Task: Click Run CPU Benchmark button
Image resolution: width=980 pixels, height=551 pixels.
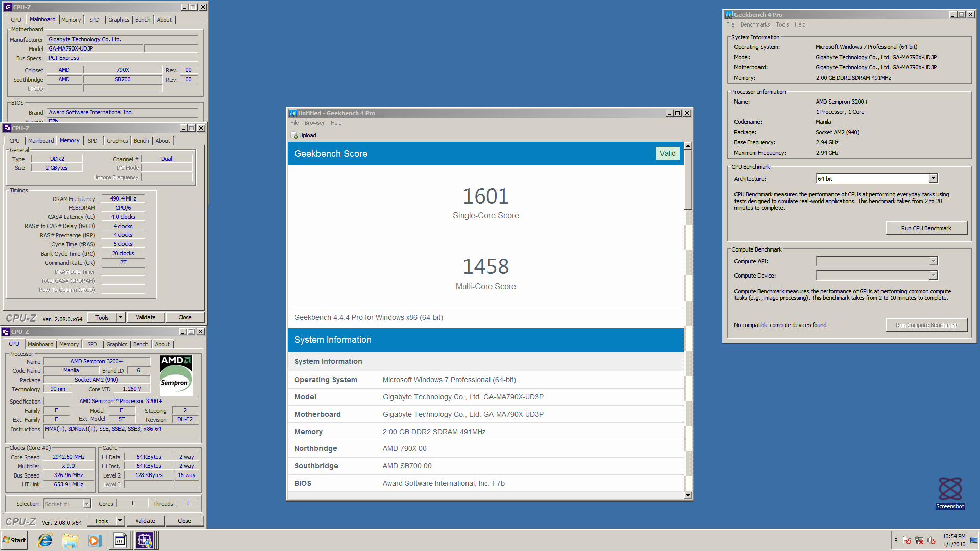Action: [926, 228]
